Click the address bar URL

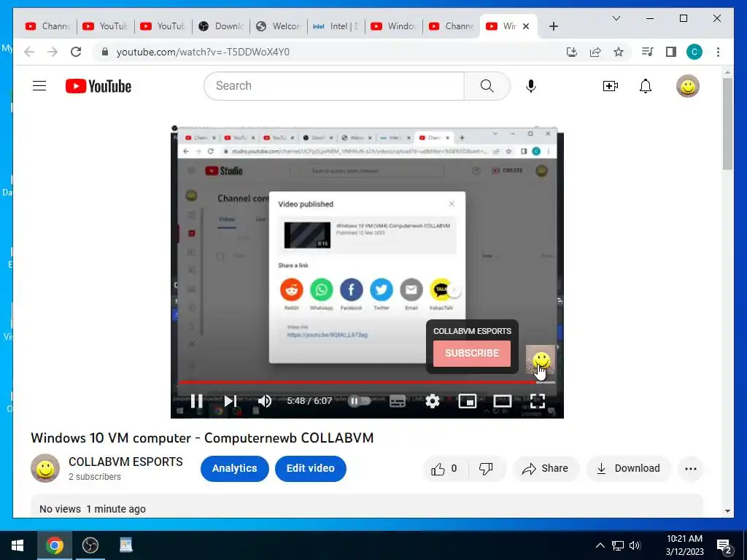coord(203,52)
